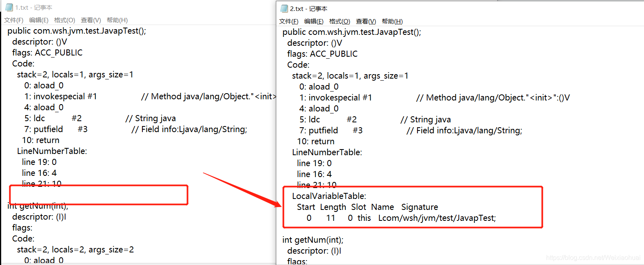Click 'LocalVariableTable:' heading in 2.txt
Screen dimensions: 644x265
329,196
